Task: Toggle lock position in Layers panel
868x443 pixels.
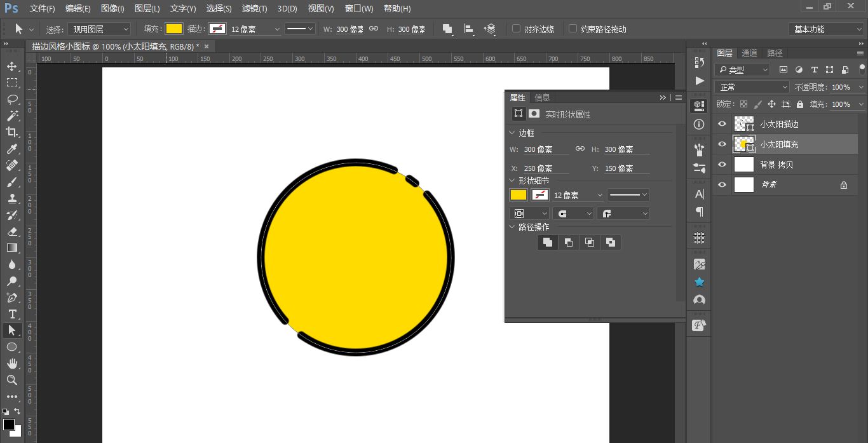Action: pos(771,104)
